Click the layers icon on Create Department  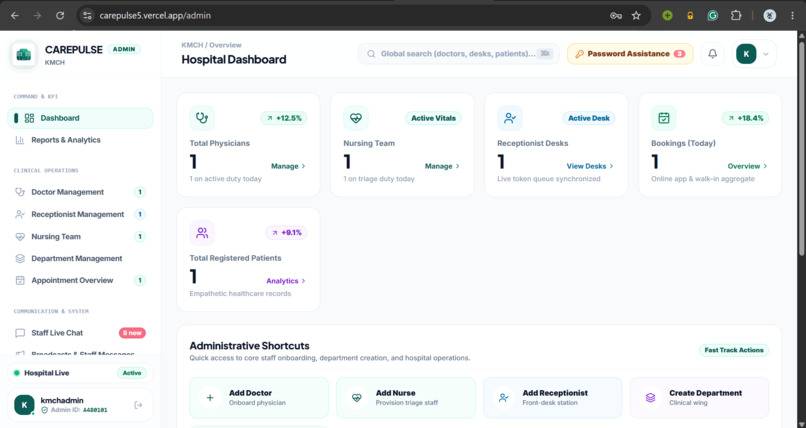650,398
